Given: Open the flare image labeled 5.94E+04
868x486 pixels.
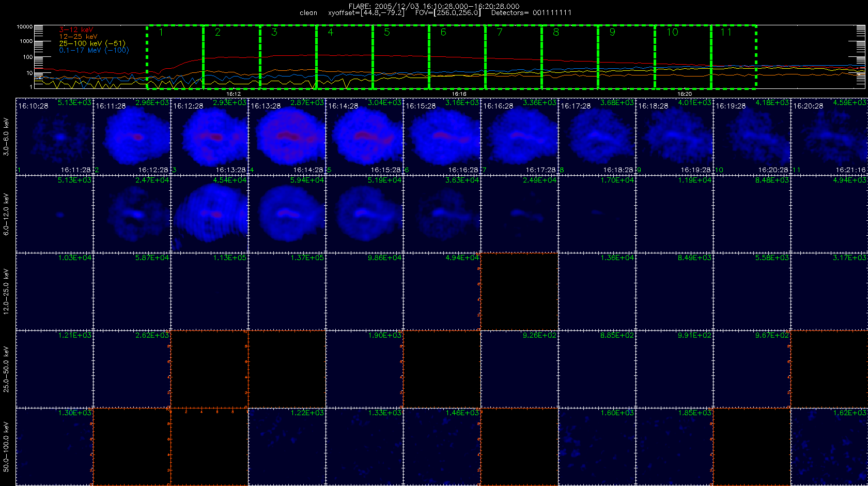Looking at the screenshot, I should pyautogui.click(x=287, y=214).
